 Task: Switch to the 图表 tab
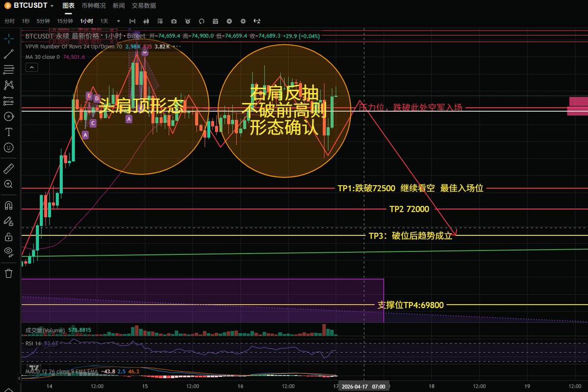[x=69, y=6]
